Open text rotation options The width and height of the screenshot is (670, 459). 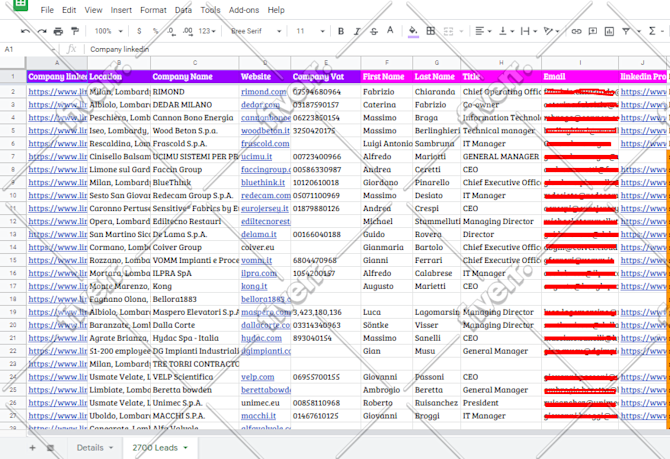pyautogui.click(x=551, y=31)
